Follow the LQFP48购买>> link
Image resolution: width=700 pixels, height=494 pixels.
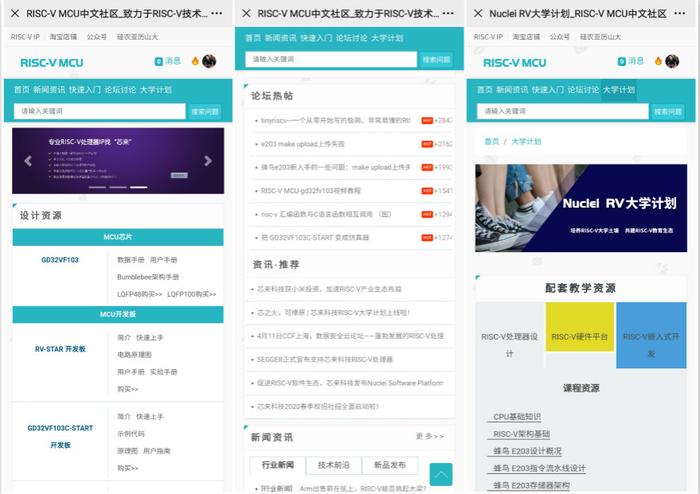(x=139, y=294)
